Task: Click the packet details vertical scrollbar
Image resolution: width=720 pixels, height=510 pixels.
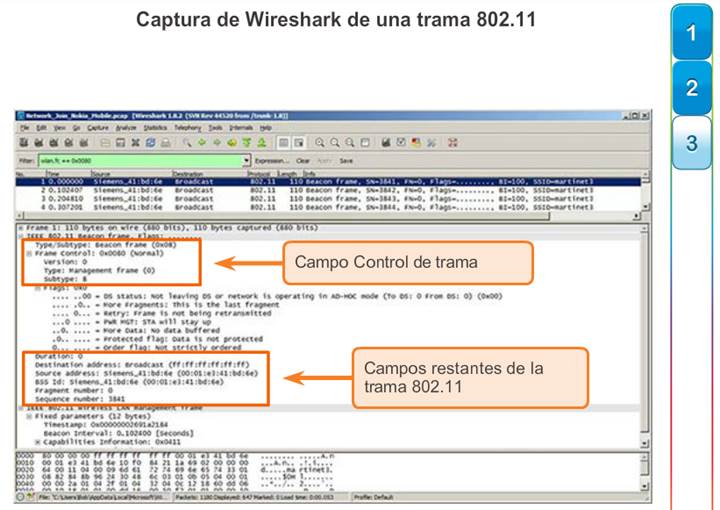Action: [645, 336]
